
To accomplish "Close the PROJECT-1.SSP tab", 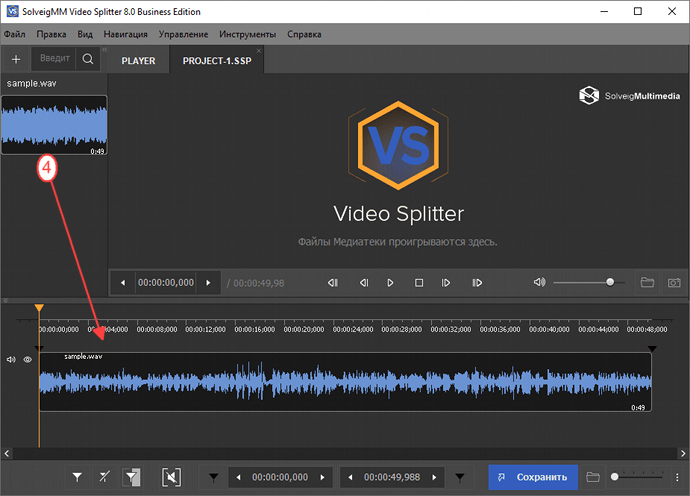I will [x=259, y=51].
